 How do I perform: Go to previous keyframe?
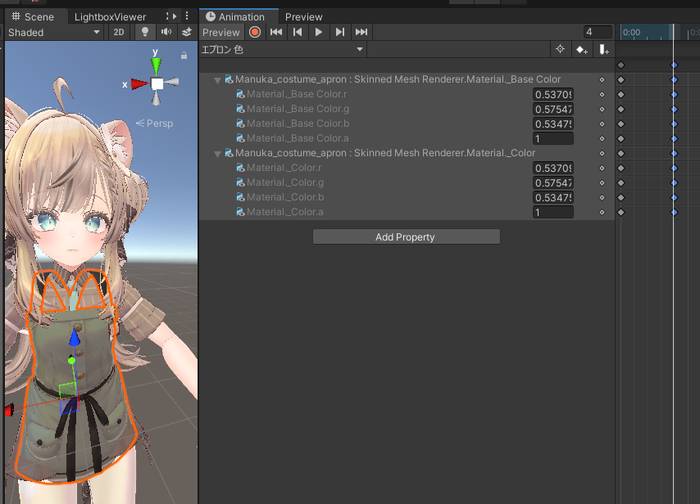(x=297, y=32)
